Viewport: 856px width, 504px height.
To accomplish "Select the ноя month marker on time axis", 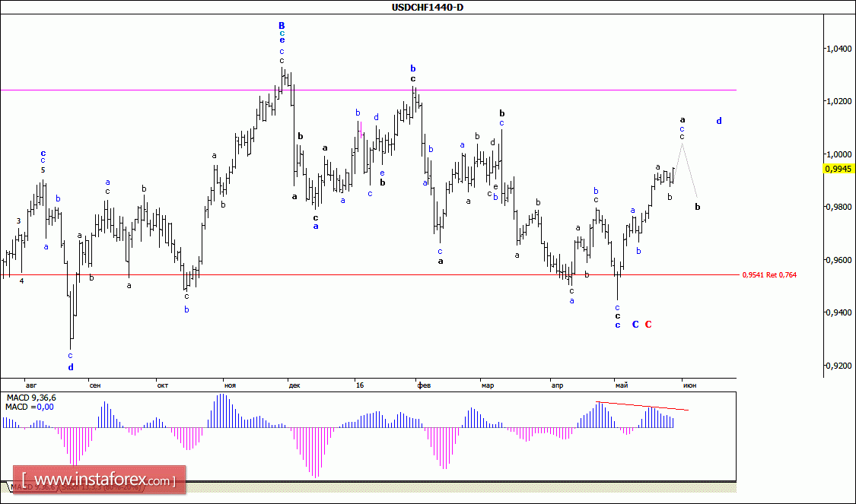I will [x=229, y=385].
